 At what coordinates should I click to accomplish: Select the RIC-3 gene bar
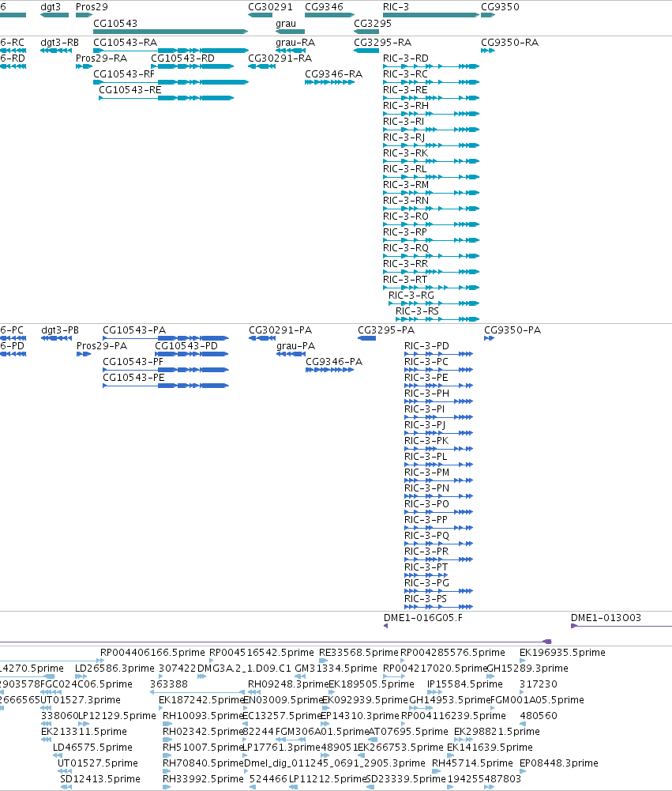[431, 15]
